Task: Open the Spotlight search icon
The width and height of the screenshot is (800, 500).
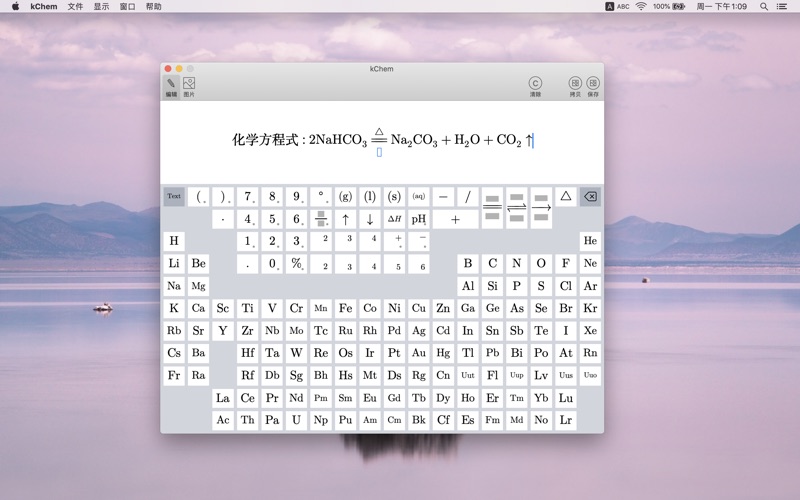Action: (764, 7)
